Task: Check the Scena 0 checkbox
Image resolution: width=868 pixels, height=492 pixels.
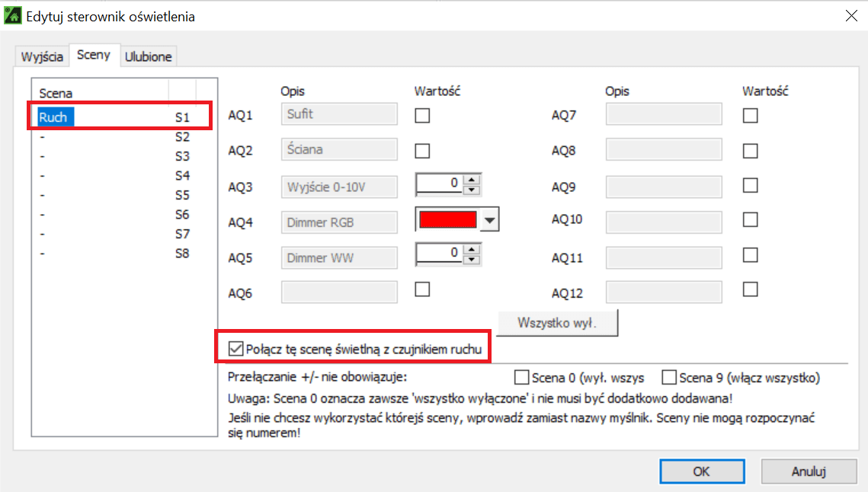Action: click(x=522, y=377)
